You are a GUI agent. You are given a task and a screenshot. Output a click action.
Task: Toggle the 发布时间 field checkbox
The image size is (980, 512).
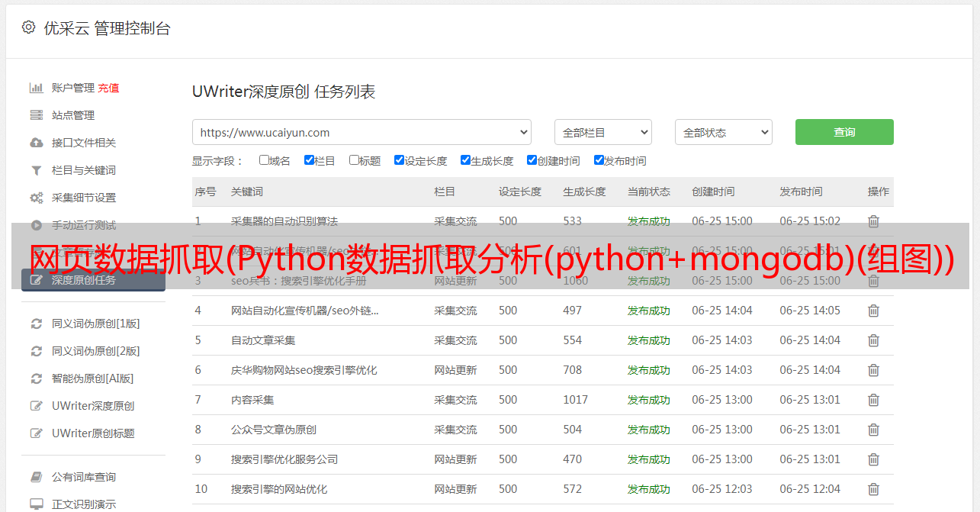(x=599, y=160)
